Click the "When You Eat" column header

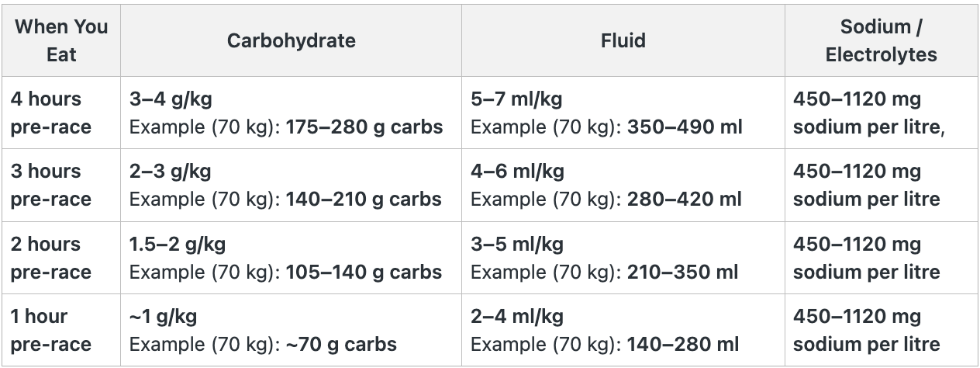(61, 40)
